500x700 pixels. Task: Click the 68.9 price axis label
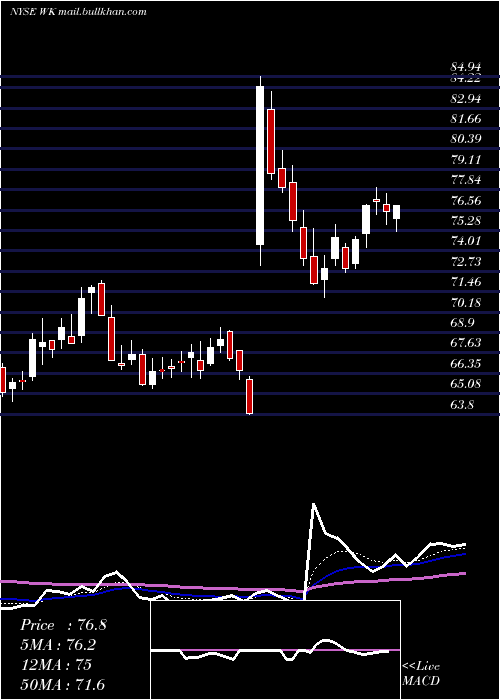[x=463, y=322]
